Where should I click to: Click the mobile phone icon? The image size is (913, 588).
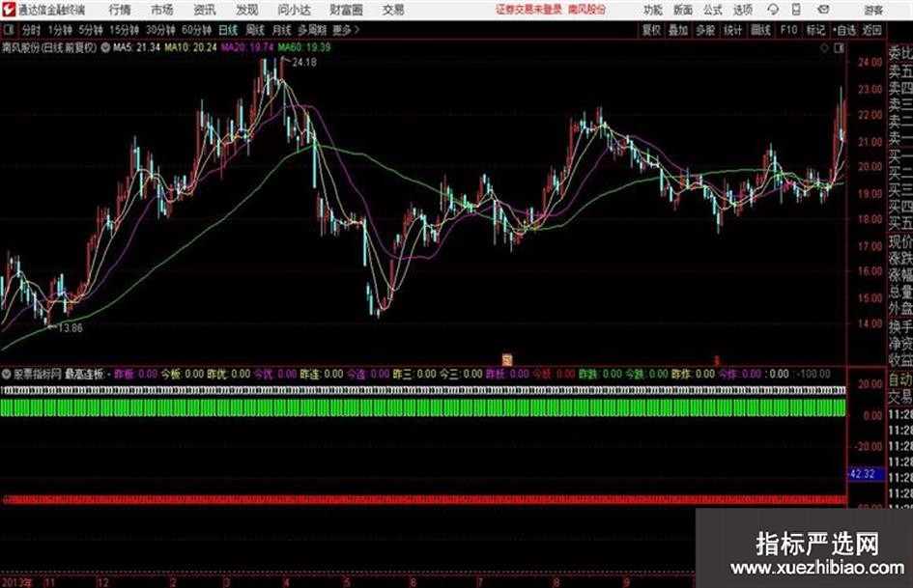tap(796, 10)
